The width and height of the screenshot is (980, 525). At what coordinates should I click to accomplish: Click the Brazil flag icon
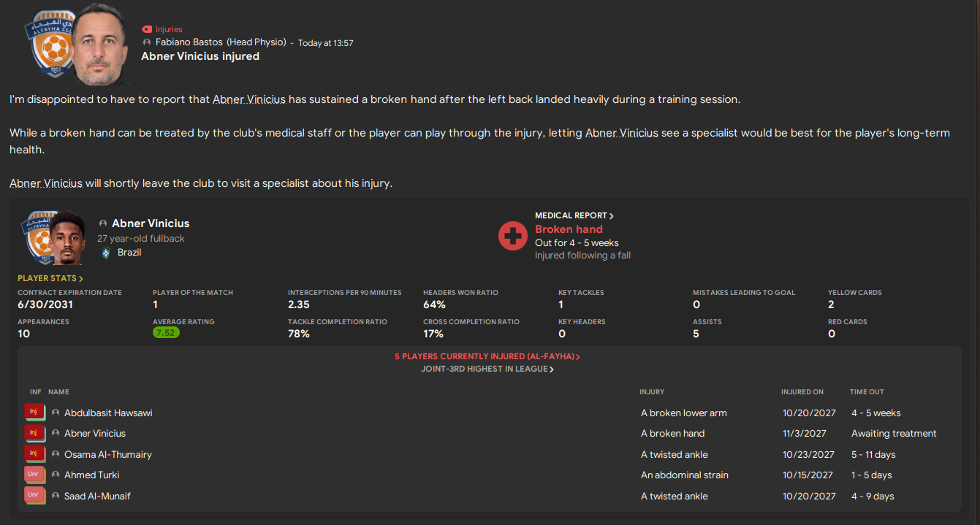click(x=105, y=253)
